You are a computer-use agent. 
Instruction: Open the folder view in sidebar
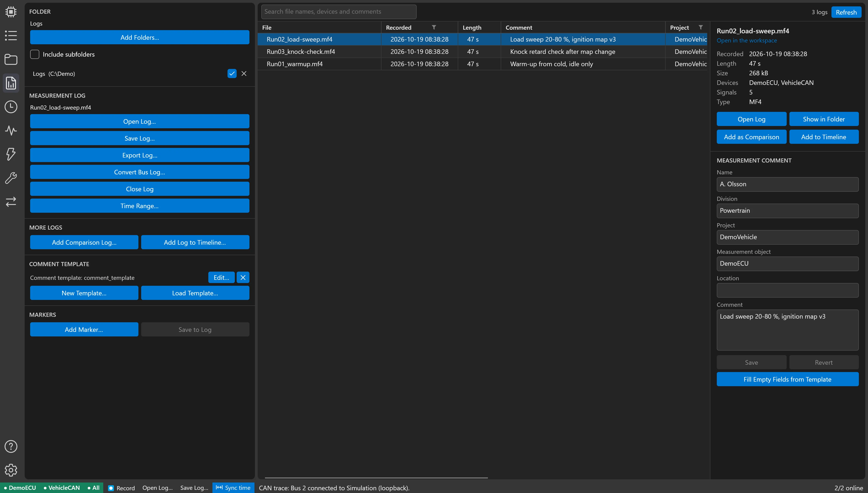click(x=11, y=59)
